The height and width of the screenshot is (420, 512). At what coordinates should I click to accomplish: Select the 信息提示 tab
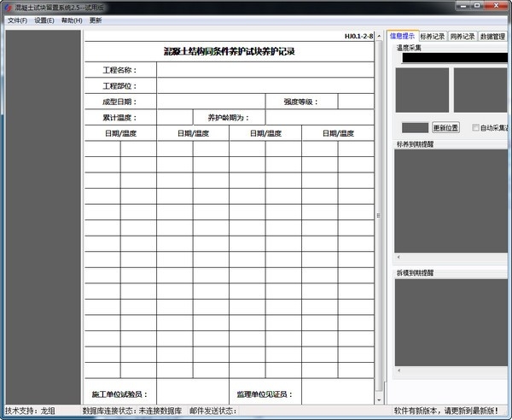[402, 36]
